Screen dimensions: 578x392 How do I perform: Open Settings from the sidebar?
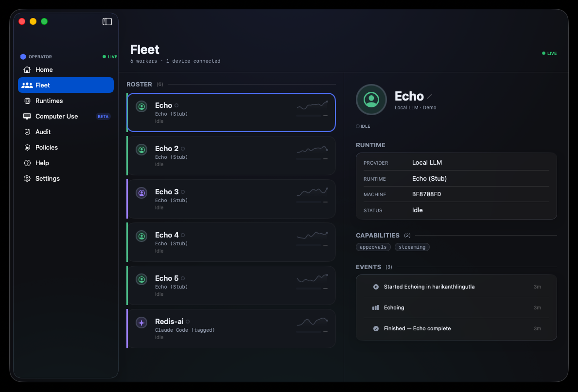pyautogui.click(x=66, y=178)
